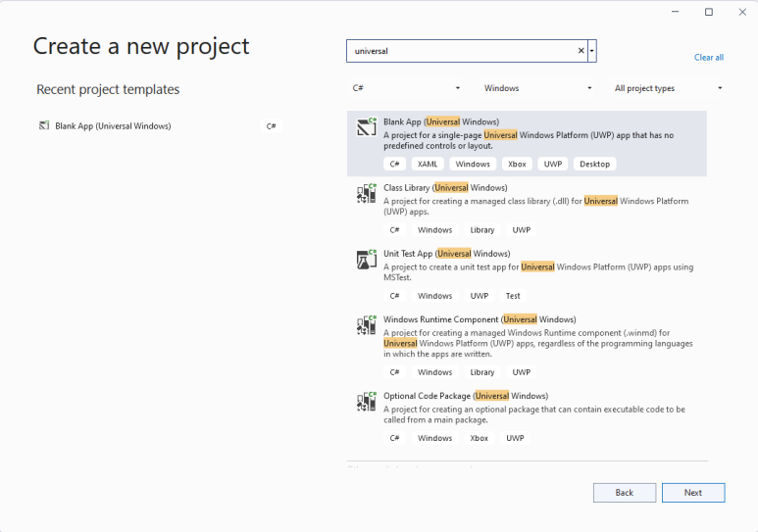Click the Desktop tag on Blank App
758x532 pixels.
click(x=594, y=164)
